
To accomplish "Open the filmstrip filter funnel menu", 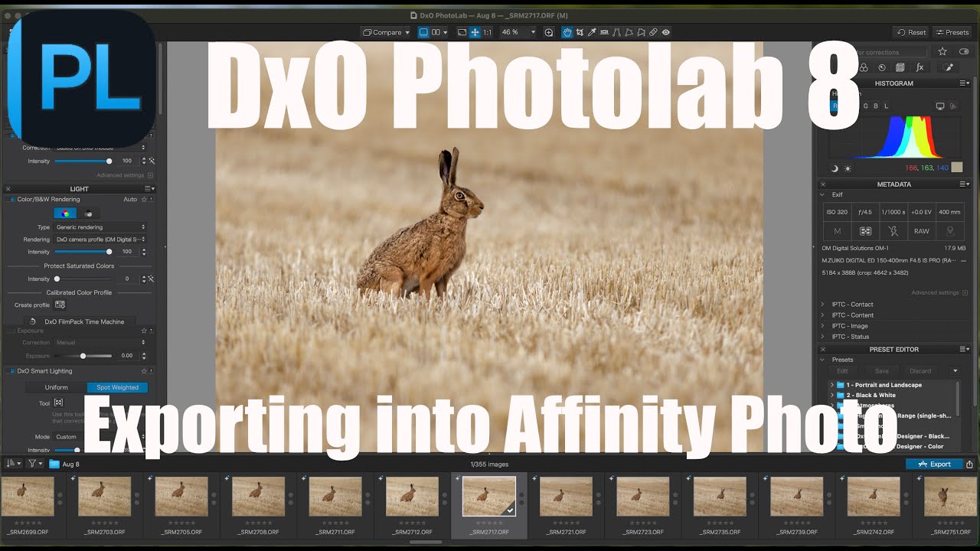I will point(35,464).
